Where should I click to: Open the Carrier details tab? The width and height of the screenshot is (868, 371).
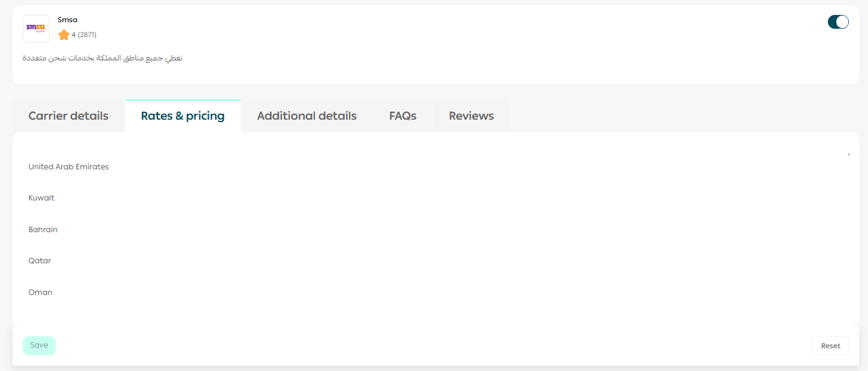click(x=68, y=116)
